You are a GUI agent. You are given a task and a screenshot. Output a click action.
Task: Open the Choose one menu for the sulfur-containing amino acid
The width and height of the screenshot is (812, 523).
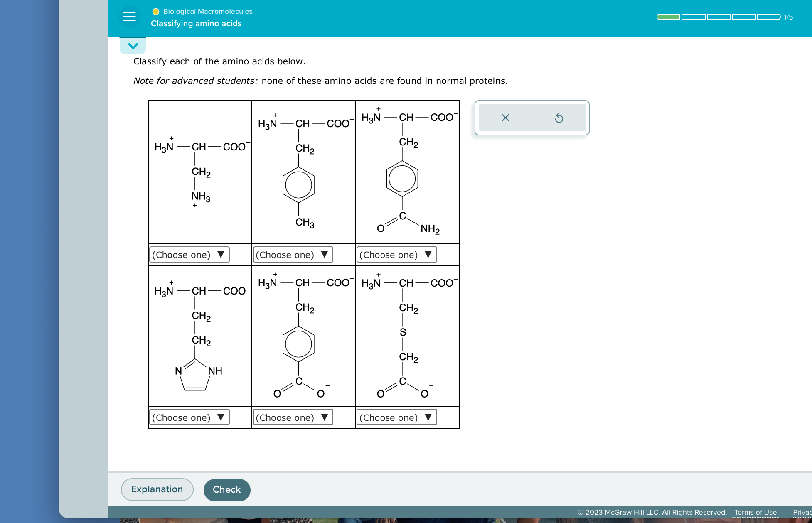tap(396, 417)
